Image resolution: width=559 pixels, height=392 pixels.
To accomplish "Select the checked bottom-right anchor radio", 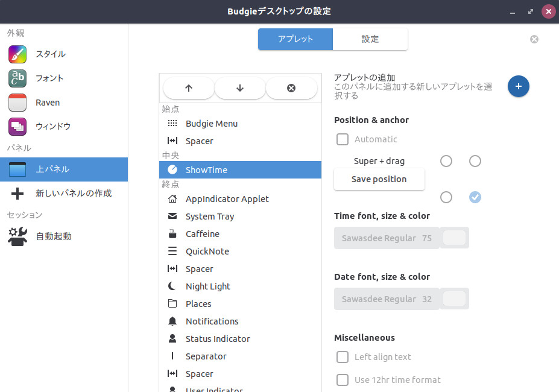I will (x=475, y=197).
